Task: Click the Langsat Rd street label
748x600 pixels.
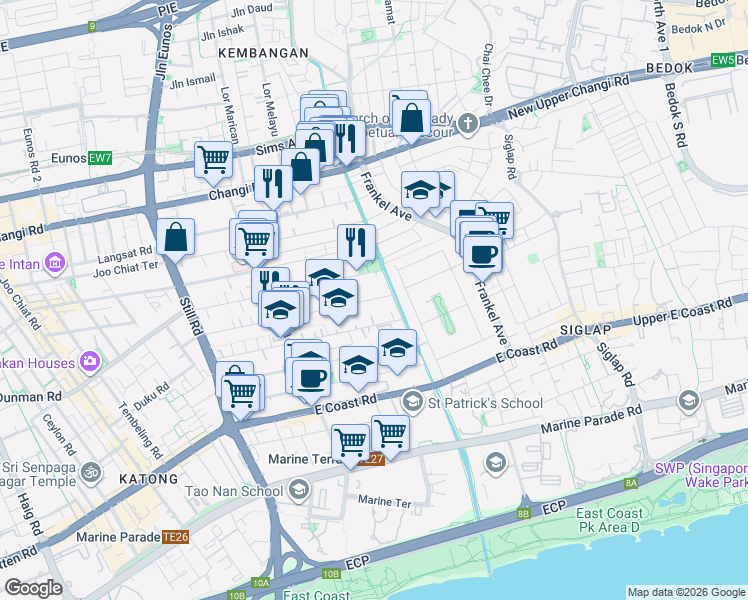Action: [x=125, y=255]
